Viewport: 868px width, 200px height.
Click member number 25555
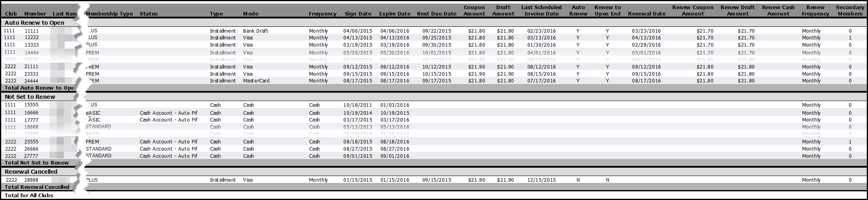click(x=32, y=142)
